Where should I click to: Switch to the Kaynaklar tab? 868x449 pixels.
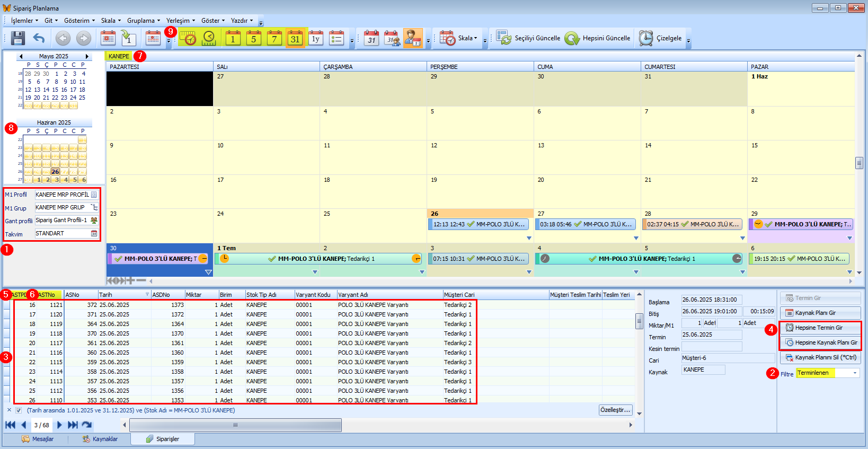pos(100,439)
